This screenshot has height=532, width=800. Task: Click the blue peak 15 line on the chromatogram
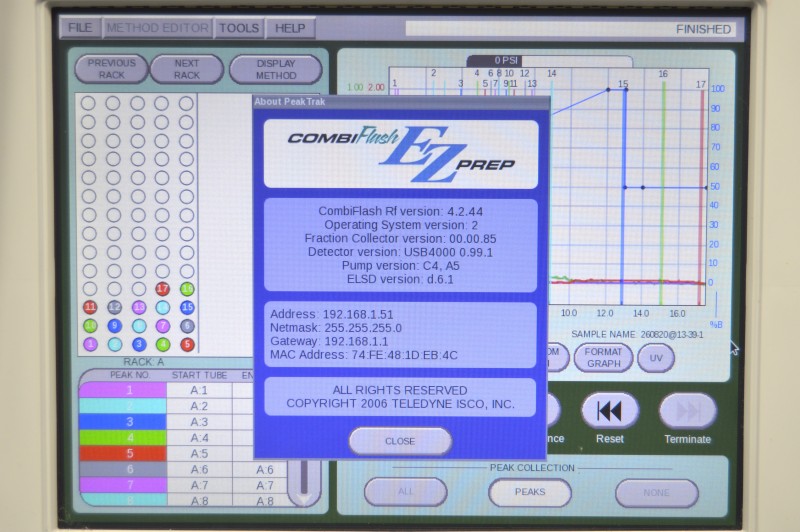tap(623, 196)
